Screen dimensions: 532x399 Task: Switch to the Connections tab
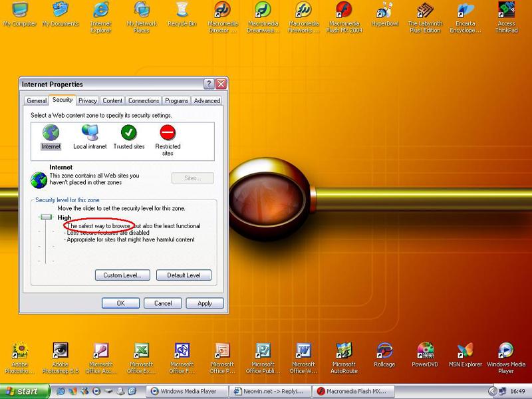(143, 100)
